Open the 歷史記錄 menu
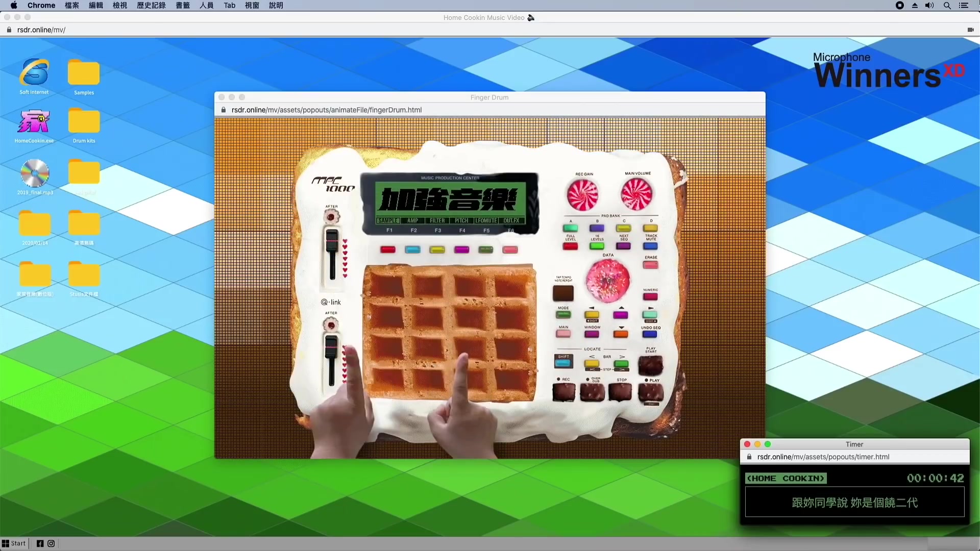 coord(151,5)
